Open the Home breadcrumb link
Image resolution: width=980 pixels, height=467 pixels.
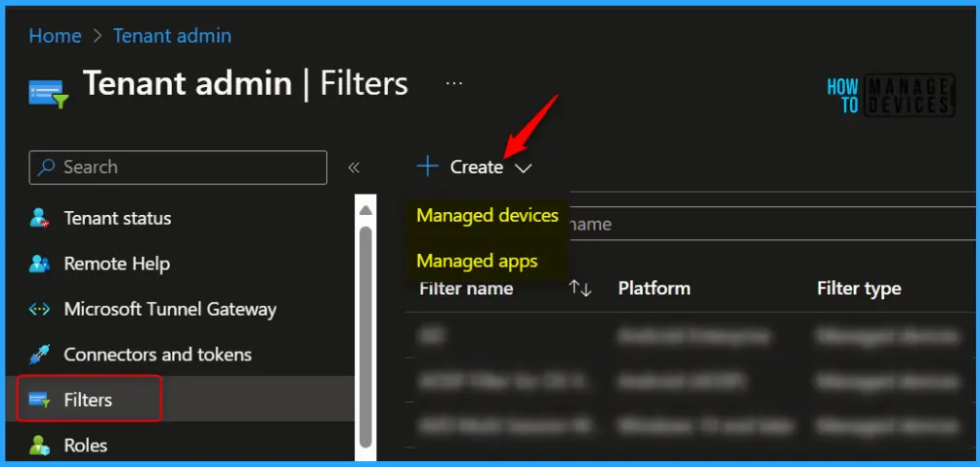(x=55, y=35)
